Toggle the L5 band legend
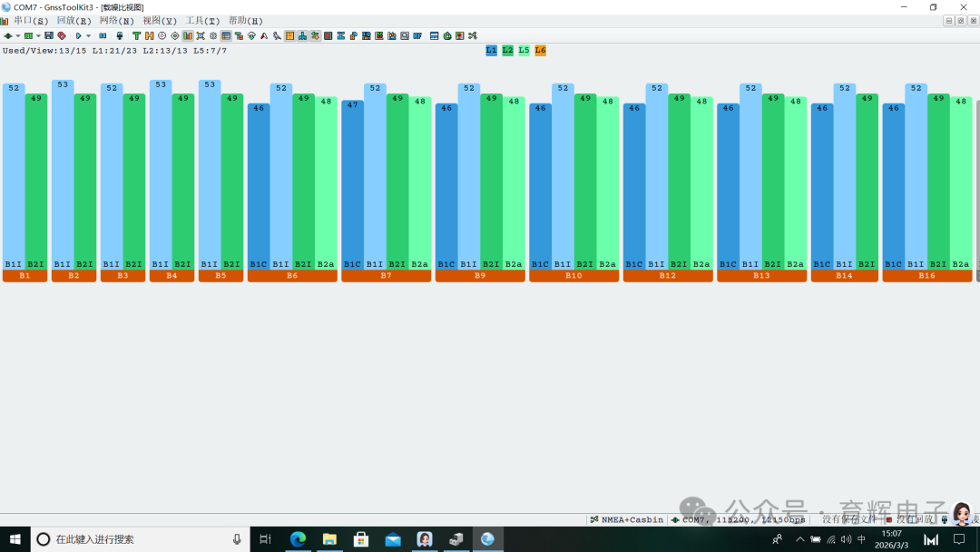The width and height of the screenshot is (980, 552). click(x=524, y=50)
